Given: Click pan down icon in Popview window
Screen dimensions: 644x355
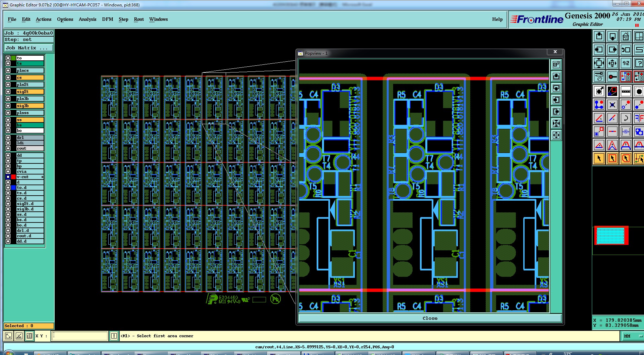Looking at the screenshot, I should click(556, 88).
